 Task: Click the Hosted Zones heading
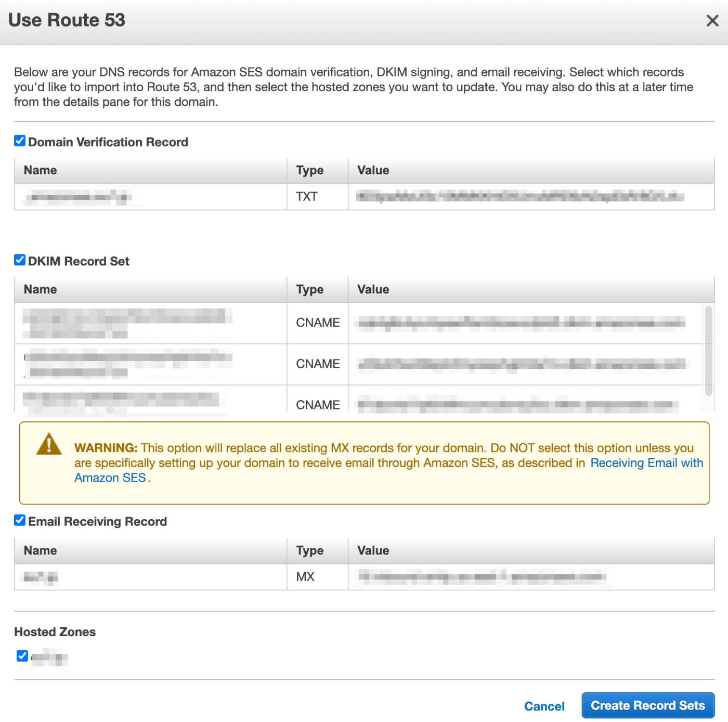55,632
